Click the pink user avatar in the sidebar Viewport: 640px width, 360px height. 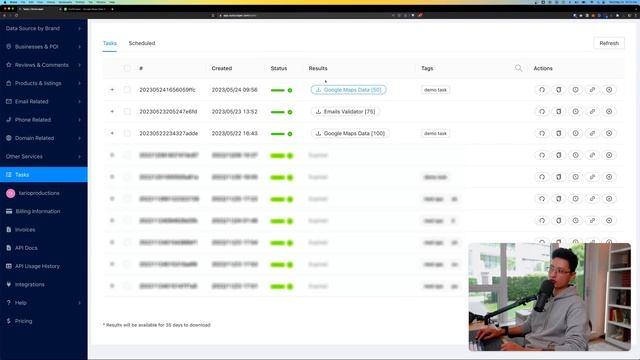(11, 193)
